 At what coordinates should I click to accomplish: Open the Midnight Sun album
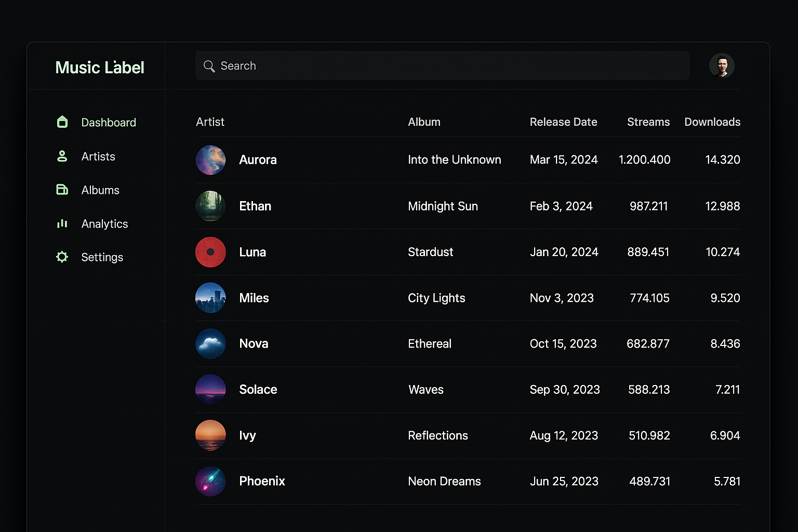[x=443, y=206]
